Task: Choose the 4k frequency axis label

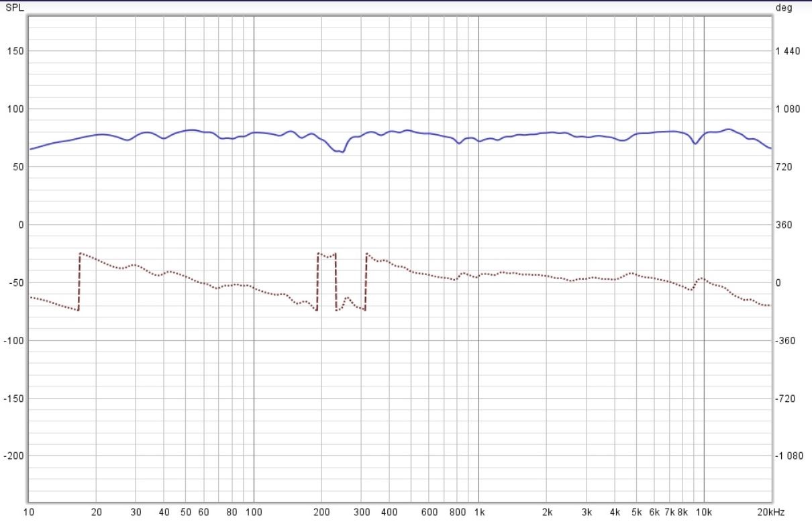Action: coord(615,513)
